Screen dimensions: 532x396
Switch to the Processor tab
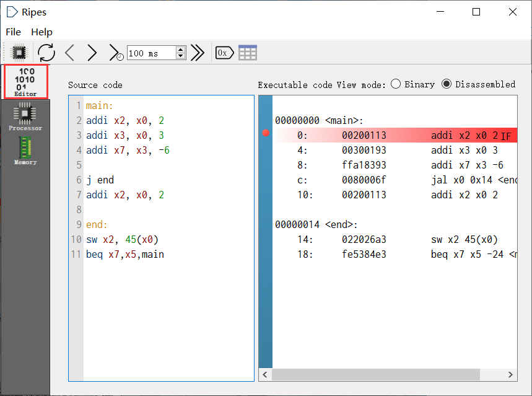point(25,117)
